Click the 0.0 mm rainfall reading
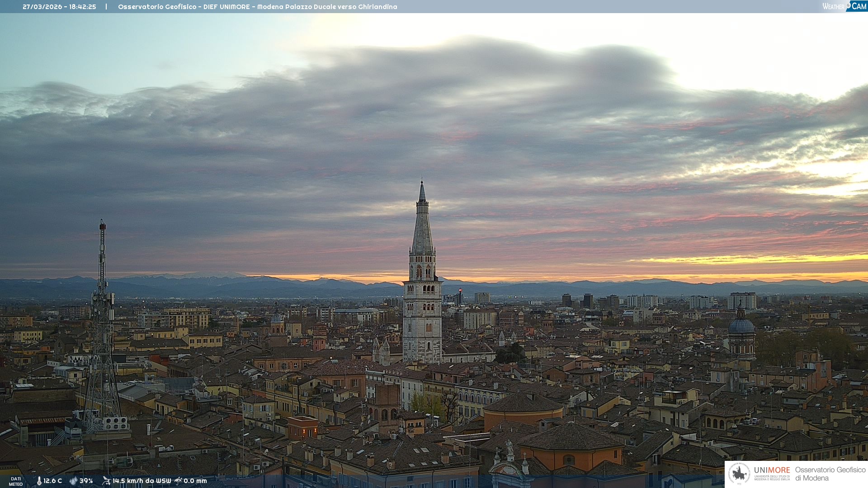This screenshot has width=868, height=488. 195,481
